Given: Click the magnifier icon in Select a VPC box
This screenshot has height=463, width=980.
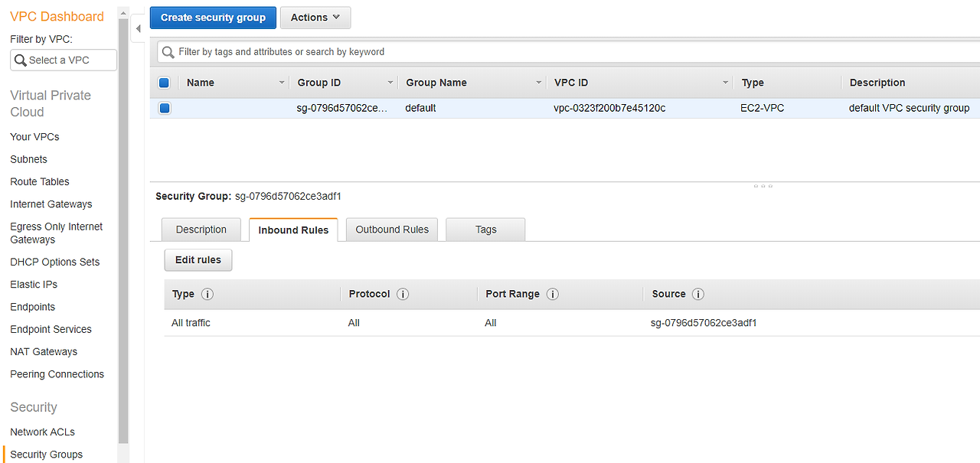Looking at the screenshot, I should click(x=21, y=60).
